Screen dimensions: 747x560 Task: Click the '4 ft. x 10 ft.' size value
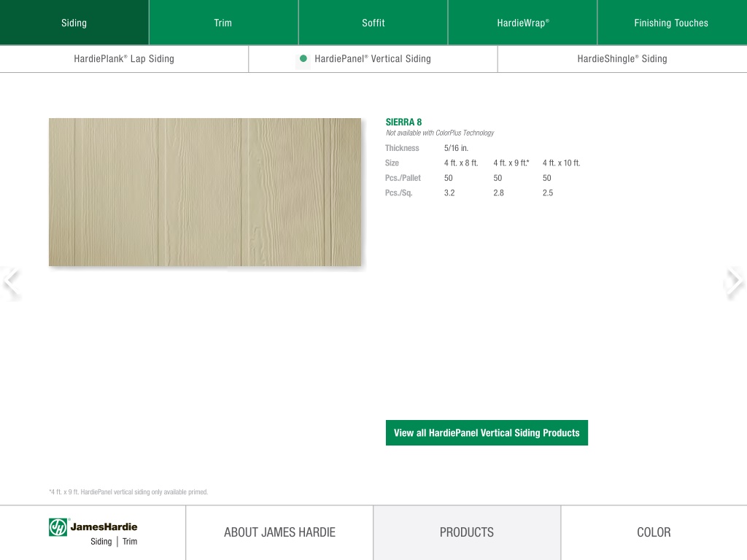coord(561,163)
